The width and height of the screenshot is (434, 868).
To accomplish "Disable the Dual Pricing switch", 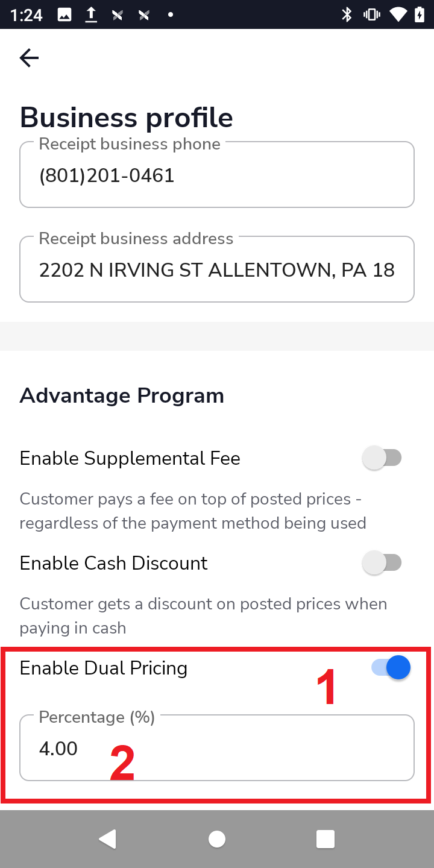I will 392,668.
